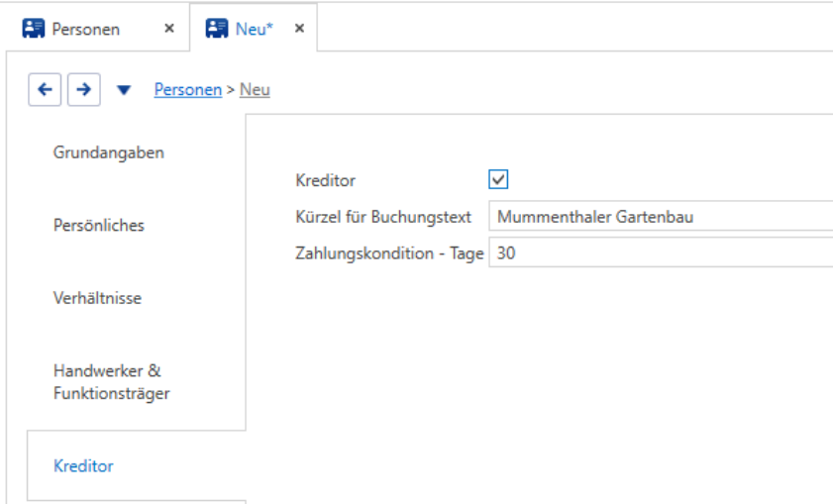Click the Neu* tab contact-card icon
Viewport: 833px width, 504px height.
tap(217, 28)
